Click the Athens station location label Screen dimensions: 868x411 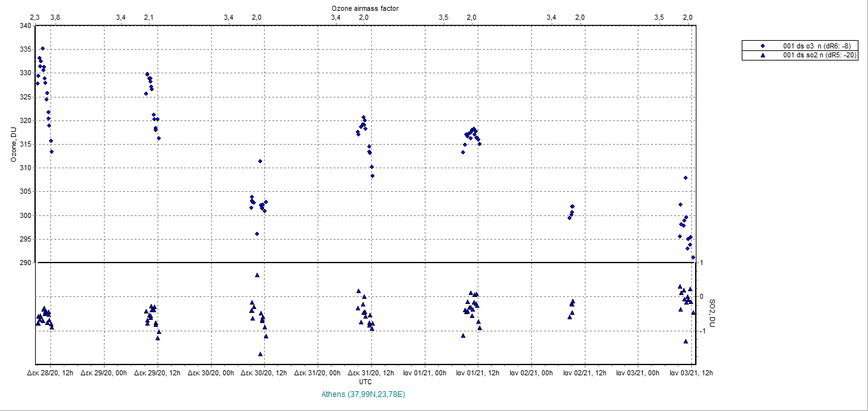click(x=364, y=394)
